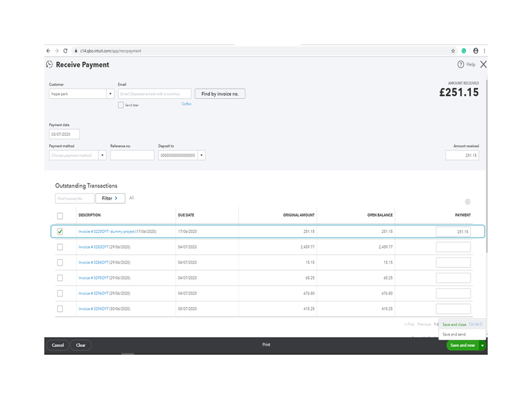532x399 pixels.
Task: Click the page vertical scrollbar
Action: (x=487, y=166)
